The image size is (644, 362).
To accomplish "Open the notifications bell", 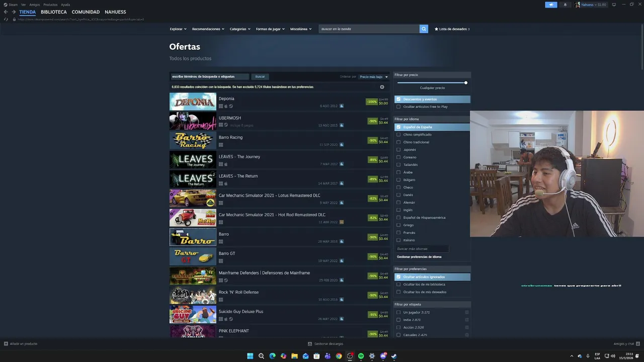I will [565, 5].
